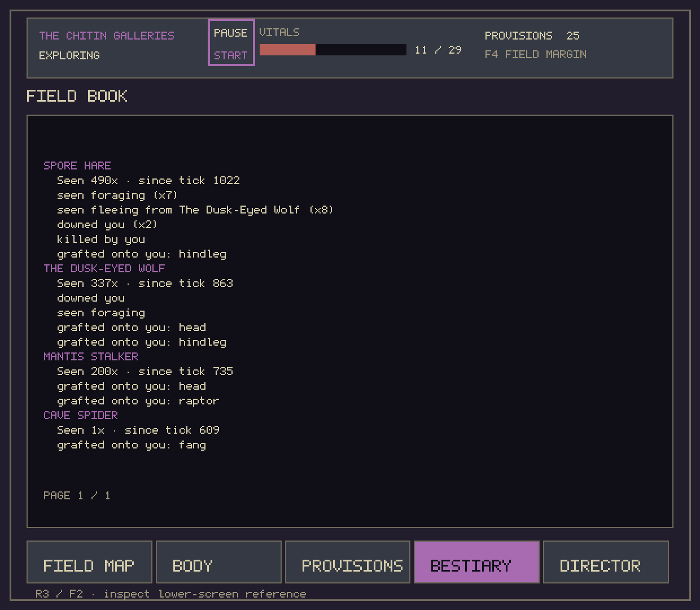Open the Provisions tab
This screenshot has width=700, height=610.
tap(348, 562)
